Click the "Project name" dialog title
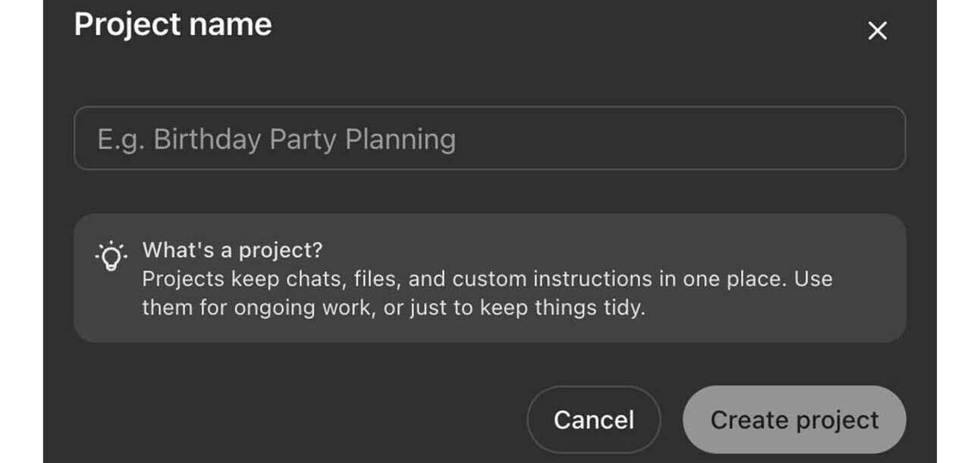The height and width of the screenshot is (463, 980). [x=173, y=24]
